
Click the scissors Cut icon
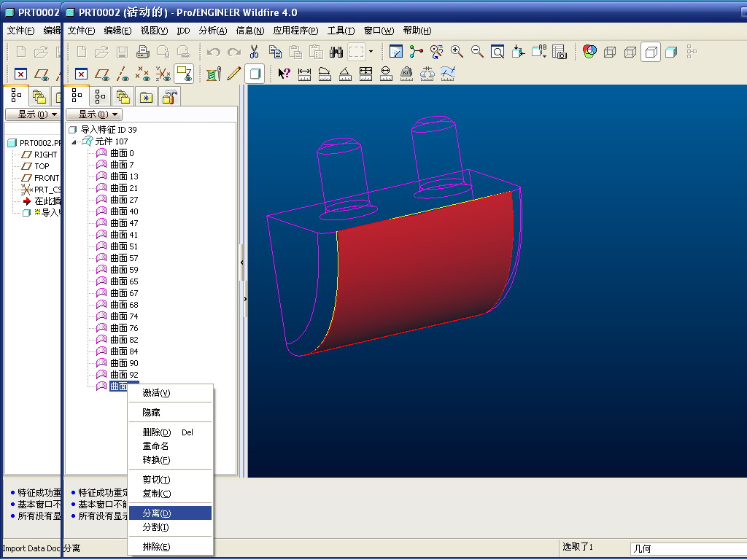click(254, 52)
